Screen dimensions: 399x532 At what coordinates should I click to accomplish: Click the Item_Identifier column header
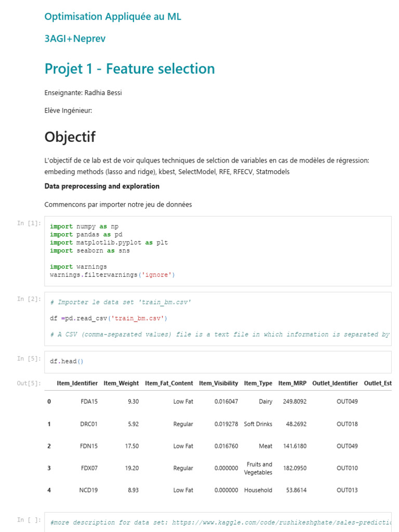point(77,383)
